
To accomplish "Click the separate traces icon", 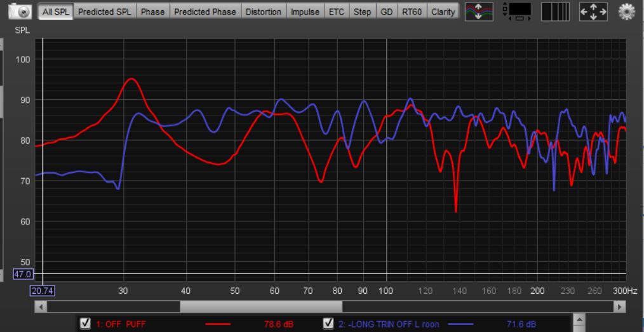I will point(479,11).
